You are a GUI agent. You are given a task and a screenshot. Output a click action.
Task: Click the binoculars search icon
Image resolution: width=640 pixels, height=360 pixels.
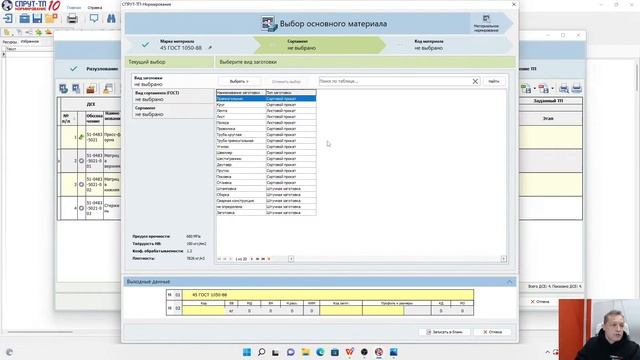tap(111, 18)
